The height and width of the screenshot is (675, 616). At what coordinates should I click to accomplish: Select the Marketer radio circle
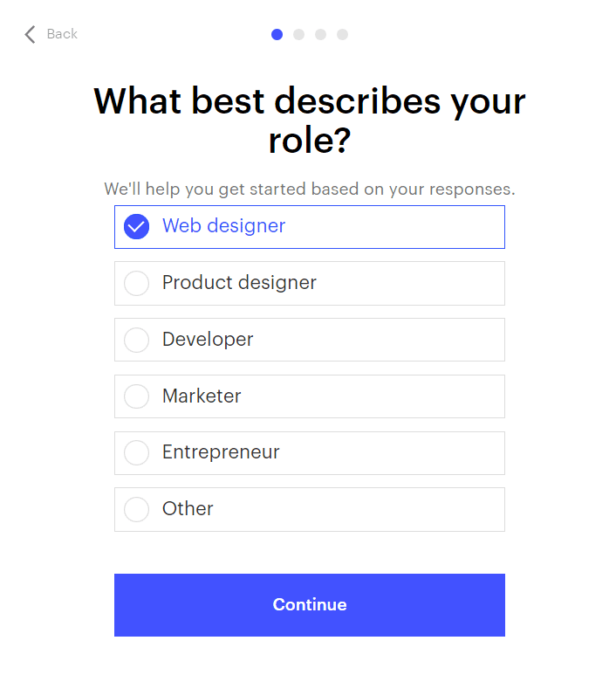pyautogui.click(x=137, y=396)
